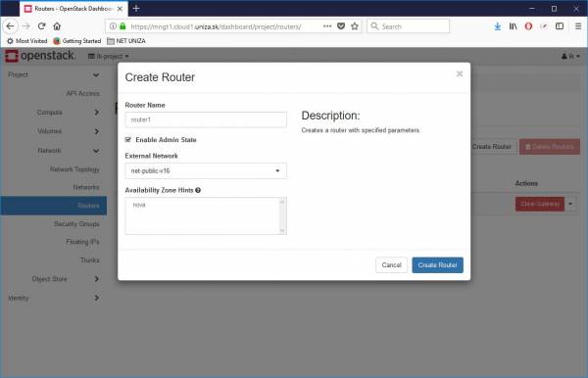Screen dimensions: 588x378
Task: Click the red Opera extension icon
Action: coord(528,26)
